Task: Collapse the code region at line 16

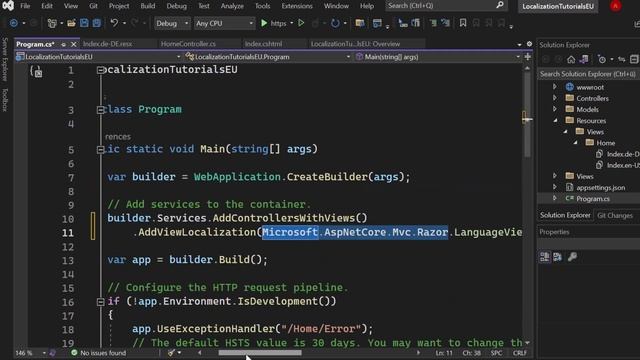Action: [100, 302]
